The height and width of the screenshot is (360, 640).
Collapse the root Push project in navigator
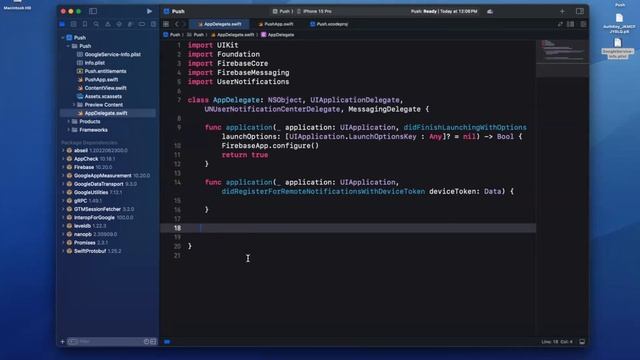(x=63, y=38)
